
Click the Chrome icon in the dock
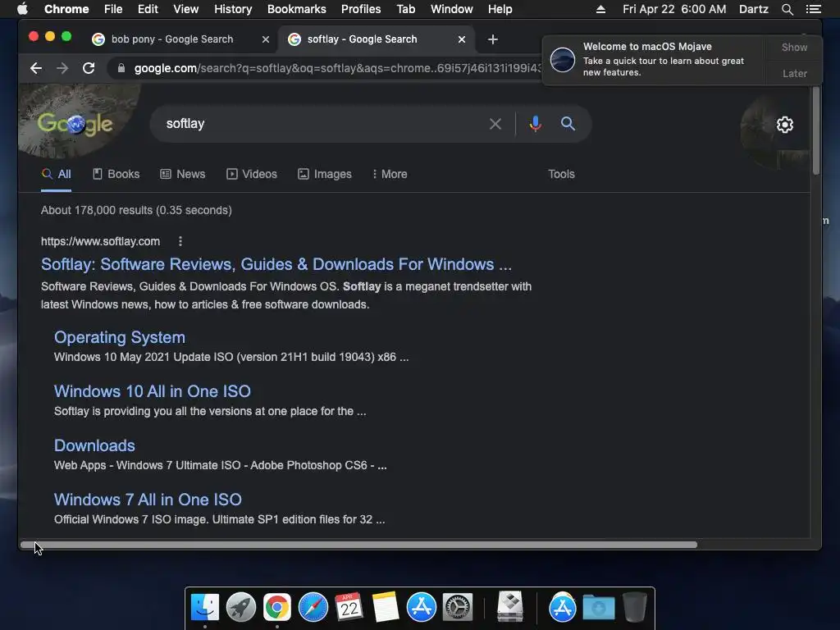[x=277, y=608]
